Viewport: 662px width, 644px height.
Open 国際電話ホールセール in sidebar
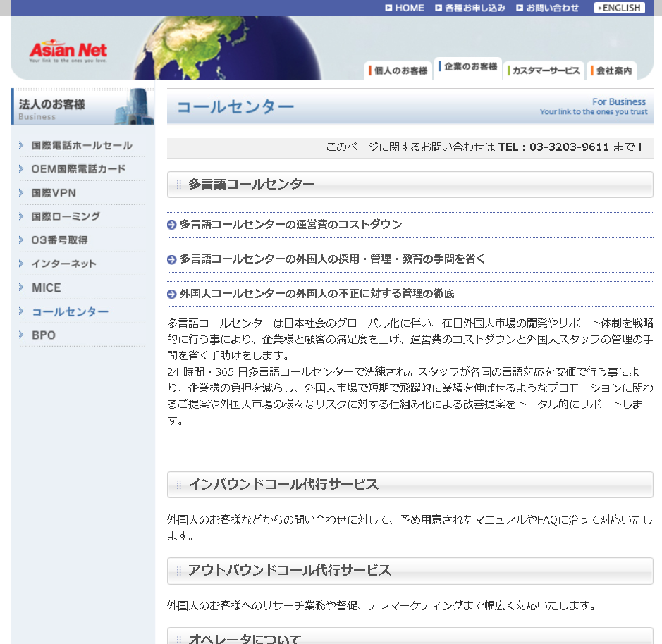tap(82, 146)
